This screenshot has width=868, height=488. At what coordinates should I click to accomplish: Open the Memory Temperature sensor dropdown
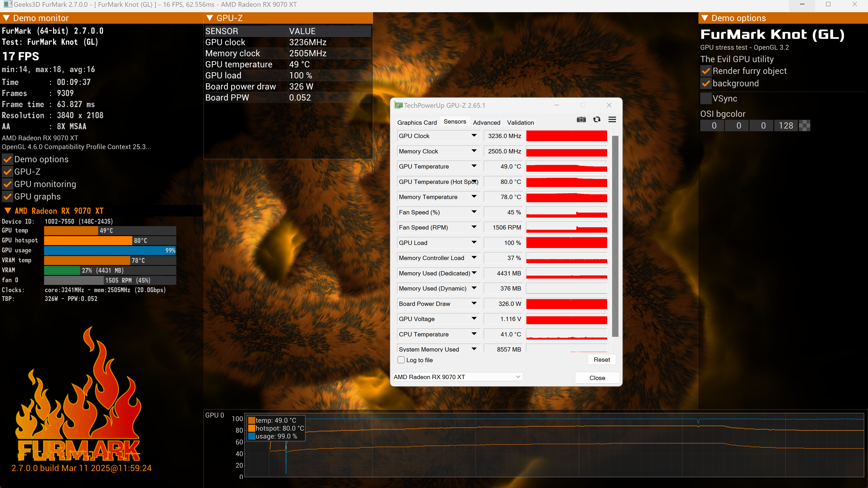(474, 197)
